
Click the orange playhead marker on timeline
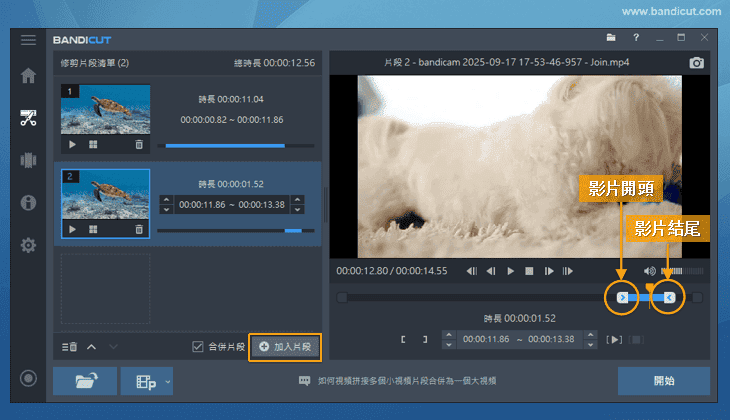coord(649,289)
